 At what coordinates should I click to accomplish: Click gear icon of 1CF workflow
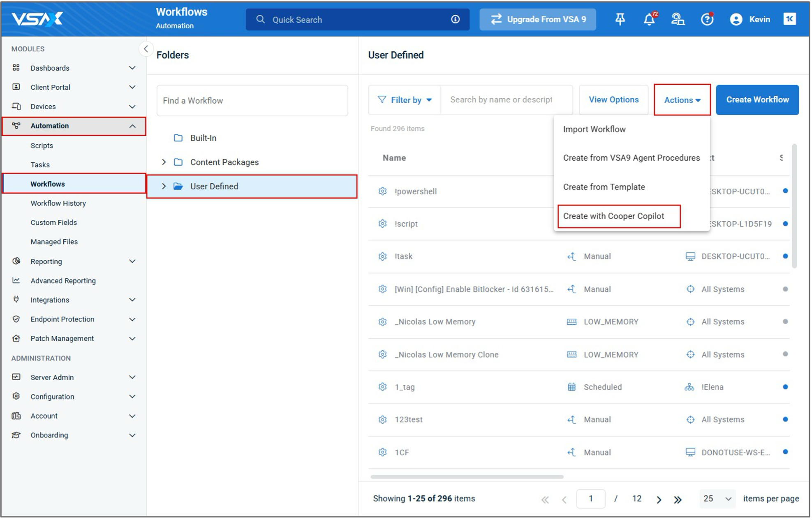coord(382,452)
